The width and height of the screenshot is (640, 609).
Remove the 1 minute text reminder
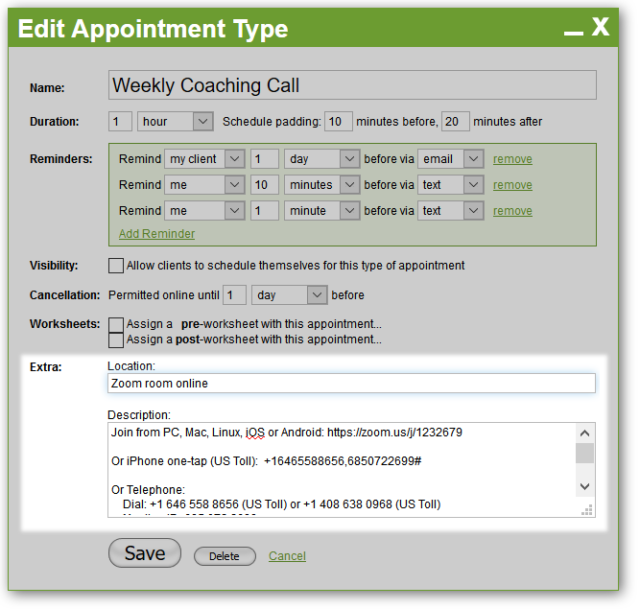(x=512, y=211)
